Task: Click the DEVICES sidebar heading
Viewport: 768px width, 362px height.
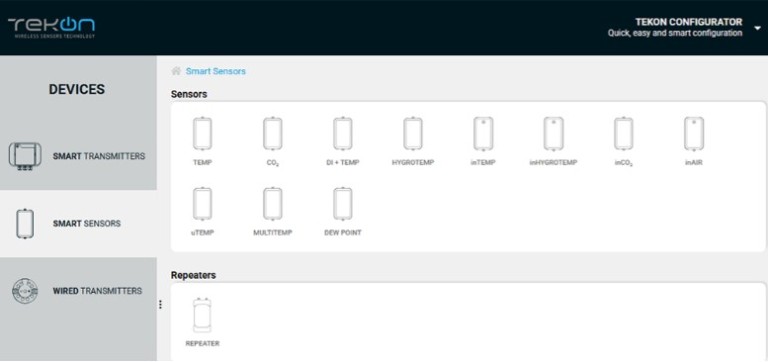Action: [x=77, y=89]
